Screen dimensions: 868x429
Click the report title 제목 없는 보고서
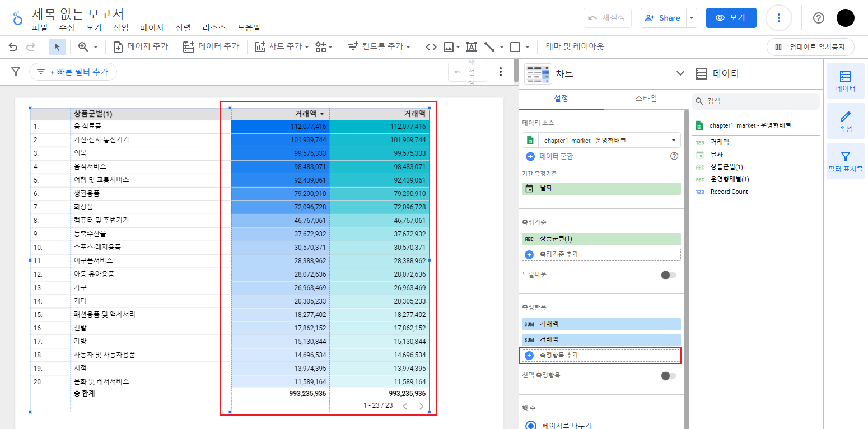pos(78,13)
